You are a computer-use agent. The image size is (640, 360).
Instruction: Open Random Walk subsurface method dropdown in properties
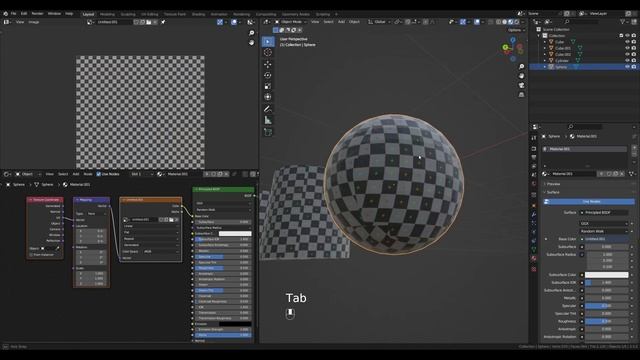point(604,231)
